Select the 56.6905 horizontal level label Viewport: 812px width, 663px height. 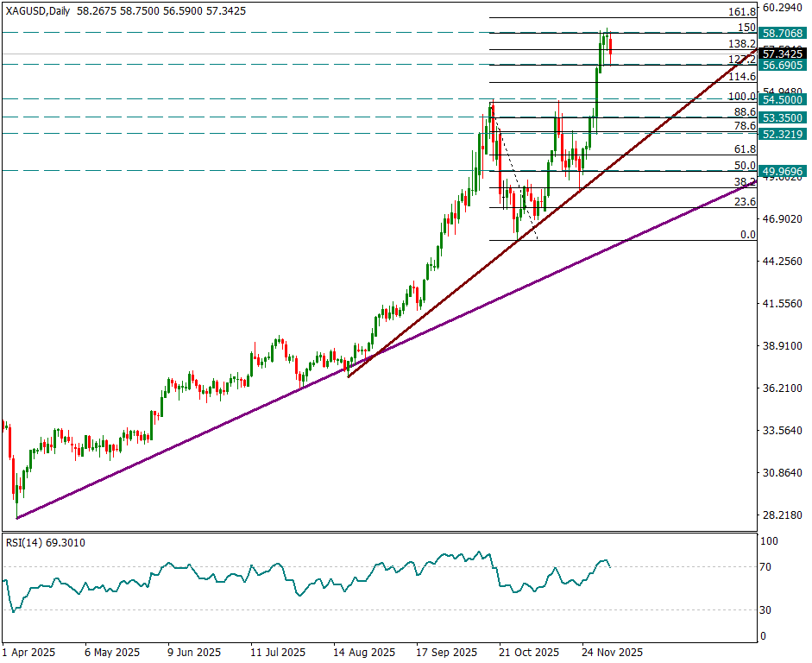[x=783, y=66]
